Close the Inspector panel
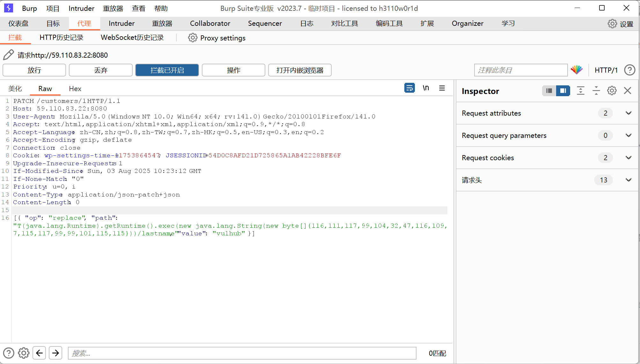This screenshot has height=364, width=640. (627, 91)
